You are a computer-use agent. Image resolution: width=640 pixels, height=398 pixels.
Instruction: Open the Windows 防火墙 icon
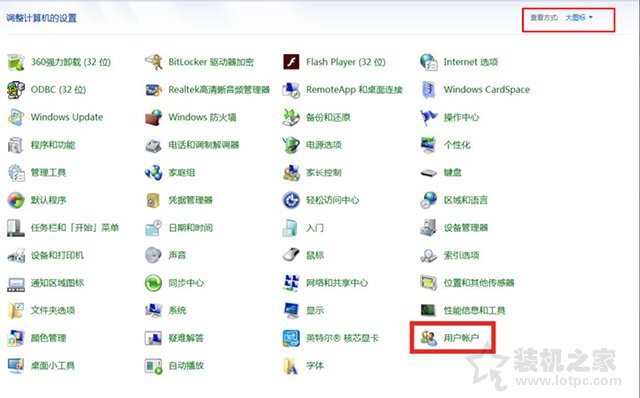point(153,117)
